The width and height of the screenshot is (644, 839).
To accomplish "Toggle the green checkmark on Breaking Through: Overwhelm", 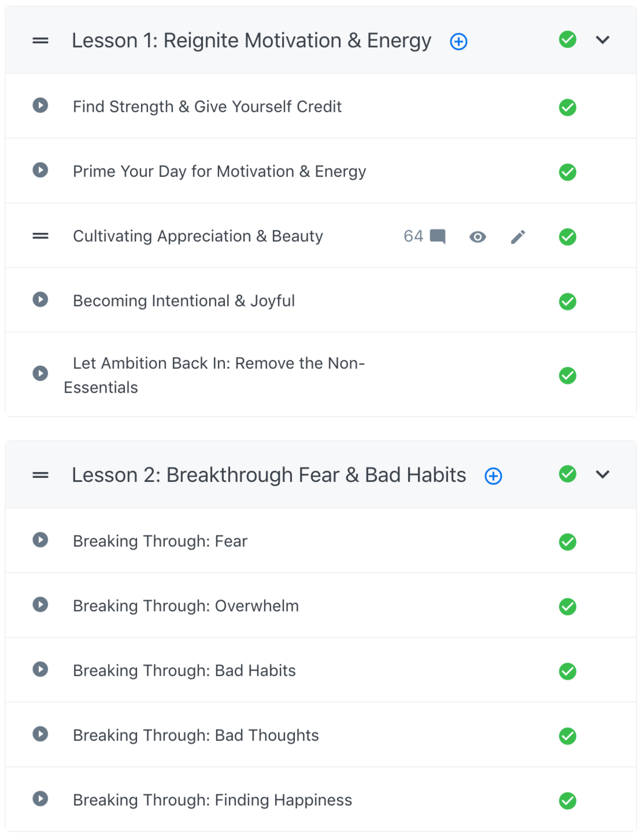I will (567, 607).
